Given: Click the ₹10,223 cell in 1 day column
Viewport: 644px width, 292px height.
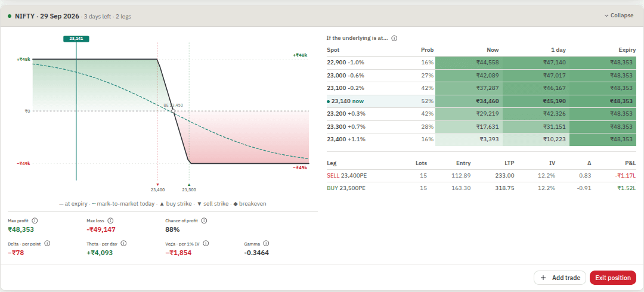Looking at the screenshot, I should tap(536, 139).
